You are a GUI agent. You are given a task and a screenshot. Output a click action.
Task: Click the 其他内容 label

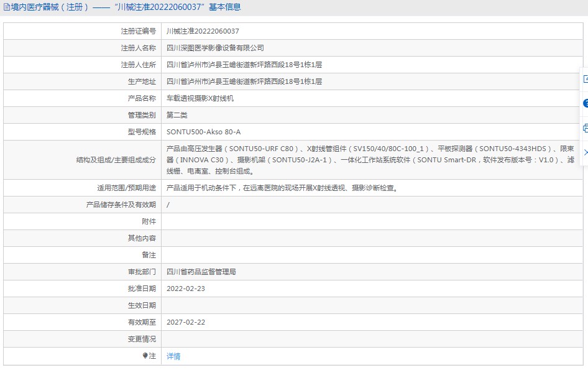pyautogui.click(x=142, y=238)
